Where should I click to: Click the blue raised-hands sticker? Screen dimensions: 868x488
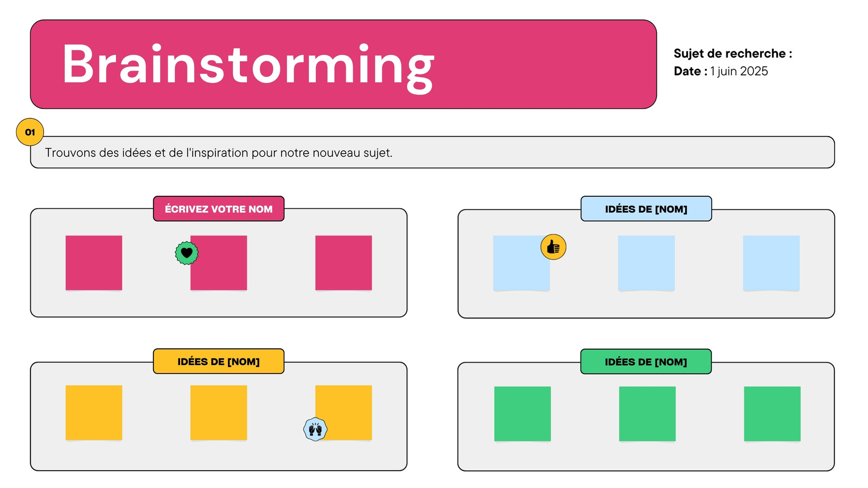click(315, 429)
